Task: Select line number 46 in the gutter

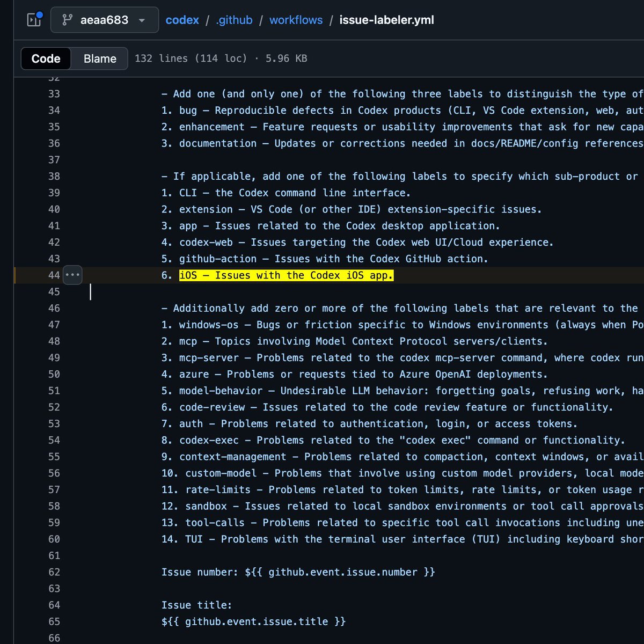Action: [x=54, y=309]
